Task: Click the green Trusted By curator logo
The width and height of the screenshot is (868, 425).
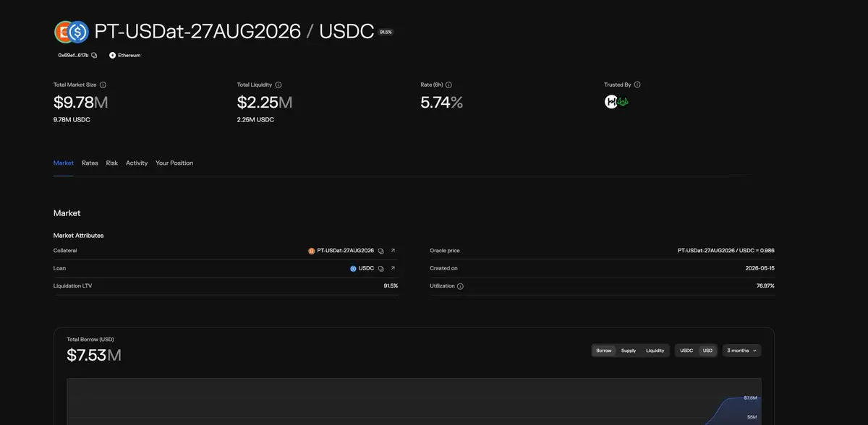Action: tap(623, 102)
